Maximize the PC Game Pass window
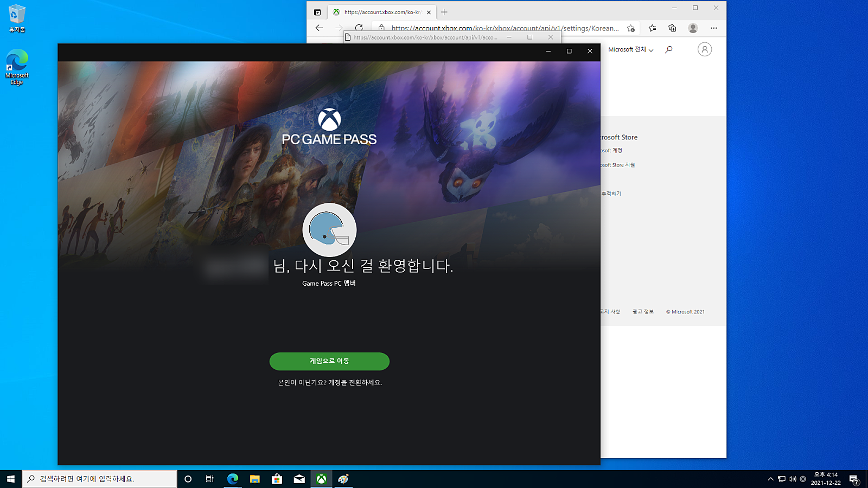The width and height of the screenshot is (868, 488). (x=569, y=51)
